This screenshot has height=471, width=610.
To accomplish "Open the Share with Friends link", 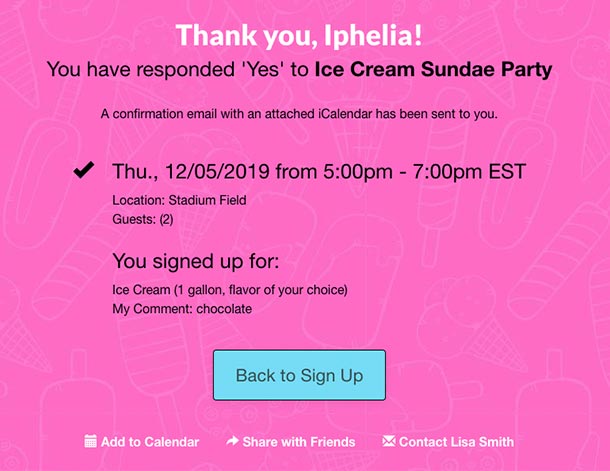I will click(x=299, y=442).
